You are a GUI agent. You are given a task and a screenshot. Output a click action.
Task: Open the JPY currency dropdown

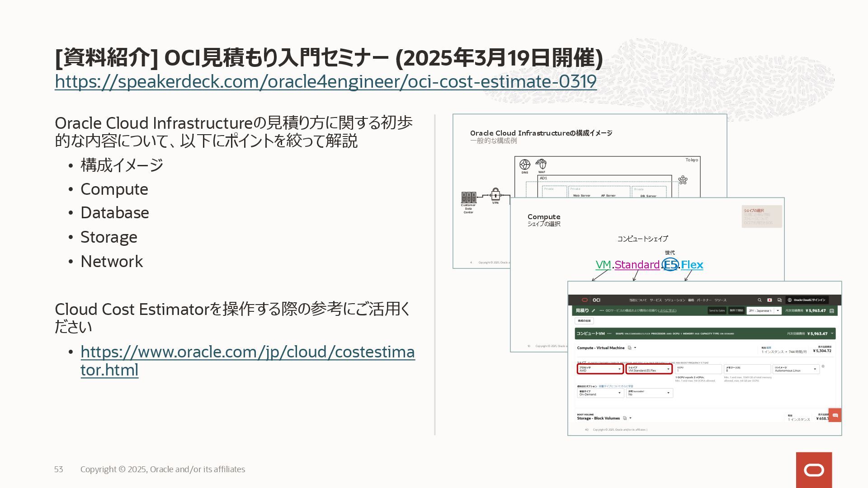click(x=764, y=311)
